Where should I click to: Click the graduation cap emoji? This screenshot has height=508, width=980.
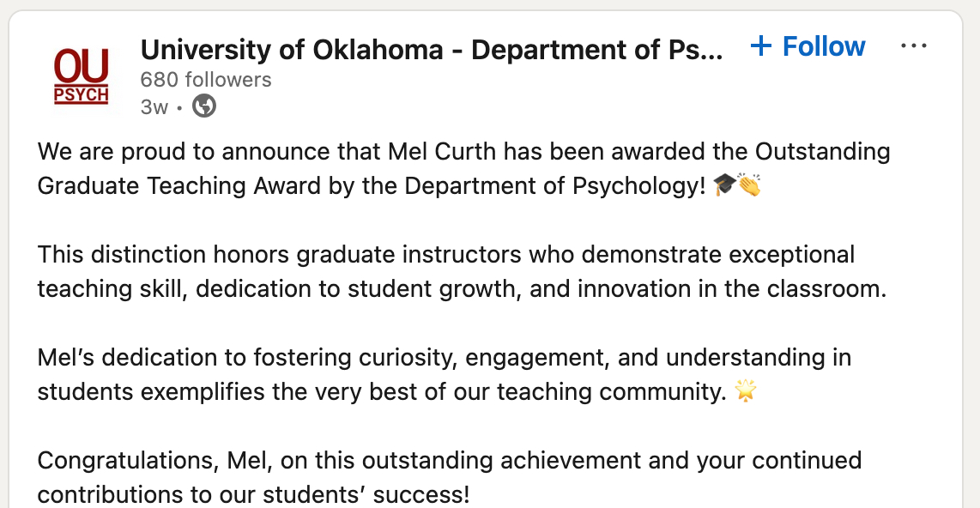[x=724, y=185]
